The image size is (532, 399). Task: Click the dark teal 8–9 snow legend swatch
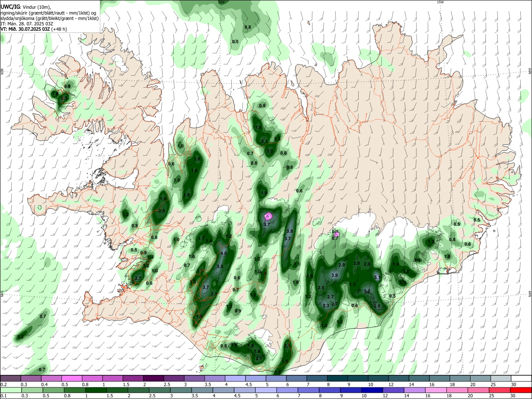[x=338, y=378]
